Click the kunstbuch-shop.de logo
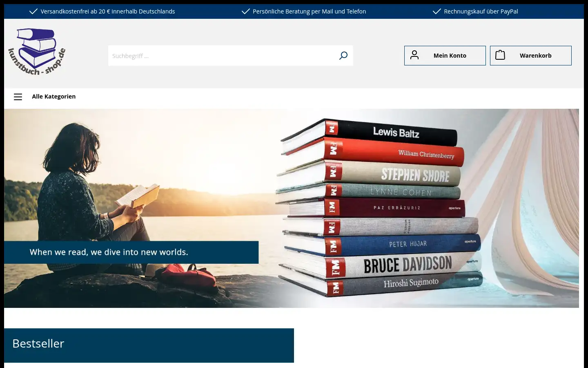This screenshot has height=368, width=588. 37,52
